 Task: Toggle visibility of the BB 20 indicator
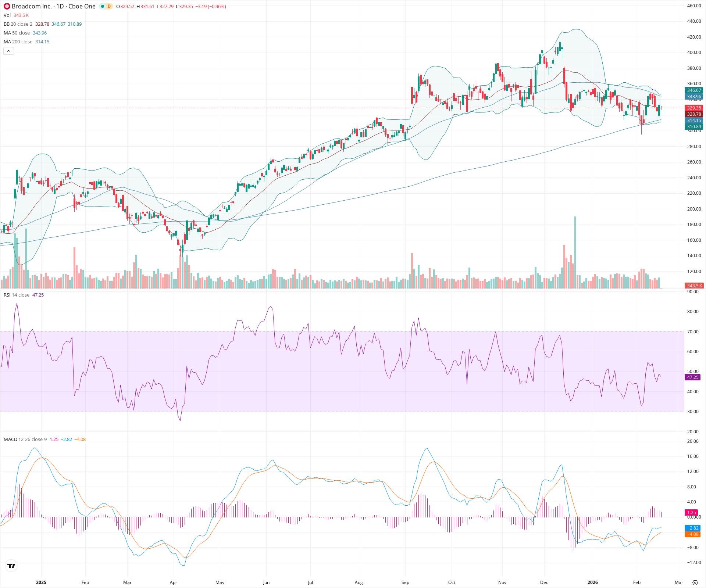tap(7, 24)
